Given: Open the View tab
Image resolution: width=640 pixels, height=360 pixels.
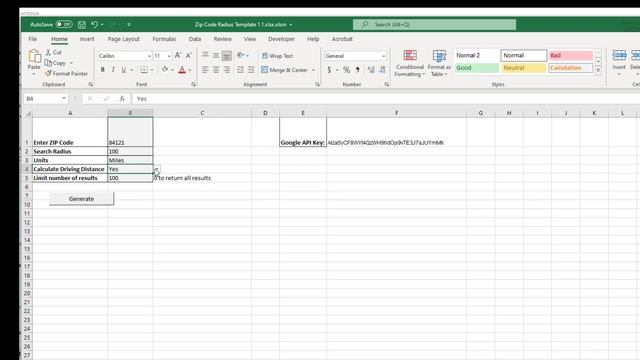Looking at the screenshot, I should [250, 39].
